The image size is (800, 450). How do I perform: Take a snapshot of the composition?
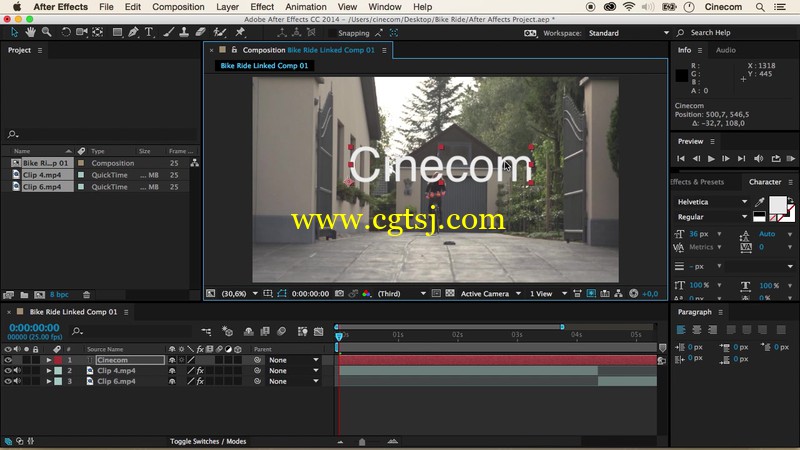[x=339, y=294]
